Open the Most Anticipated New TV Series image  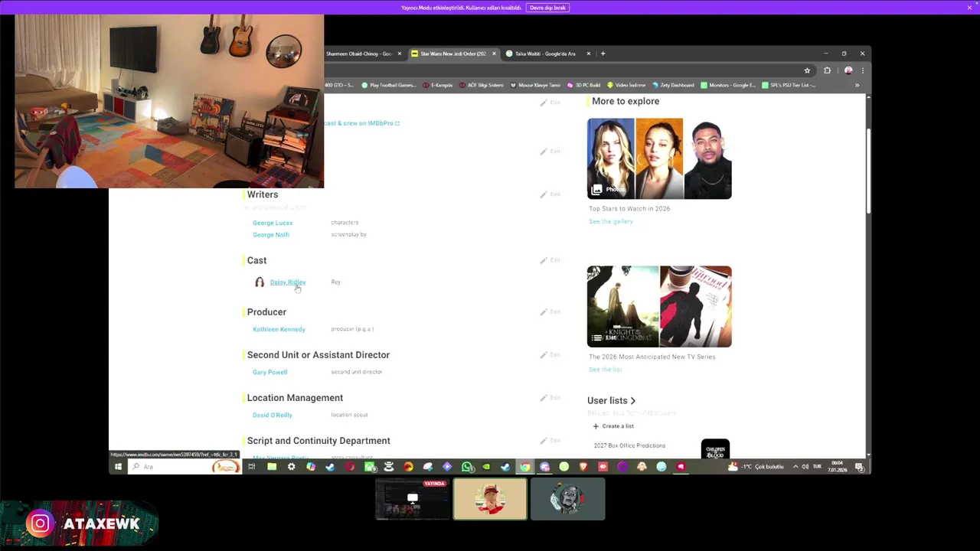659,306
